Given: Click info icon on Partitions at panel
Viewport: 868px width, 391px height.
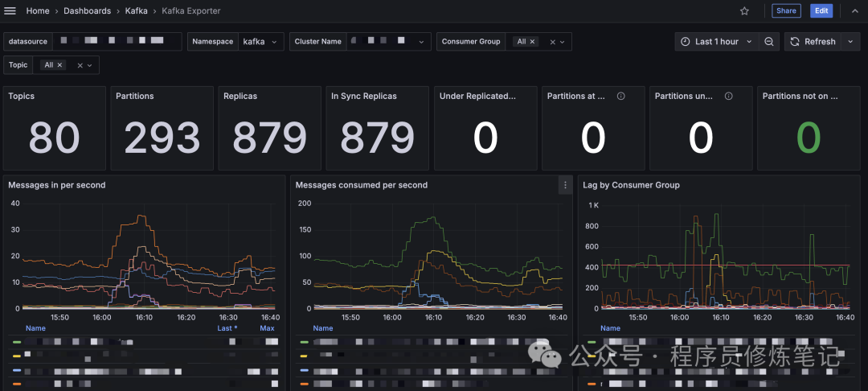Looking at the screenshot, I should pos(621,97).
